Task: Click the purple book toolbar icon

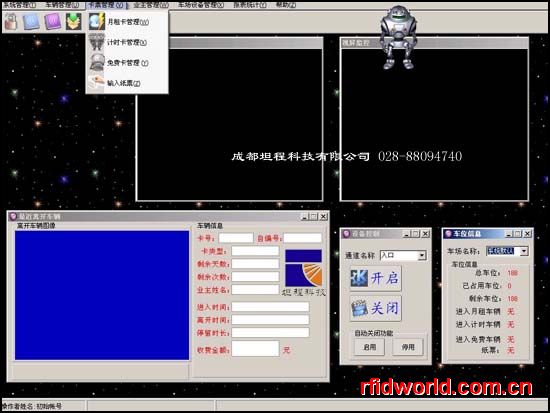Action: [x=53, y=22]
